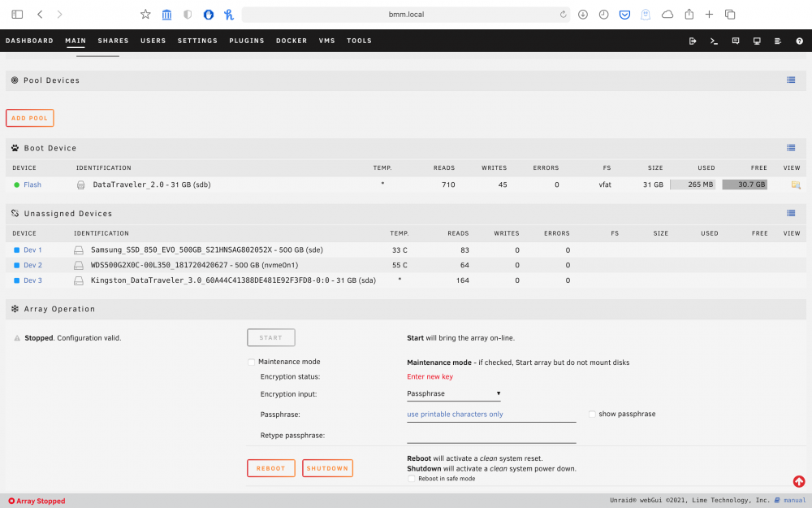812x508 pixels.
Task: Click the Enter new key status text
Action: click(x=430, y=377)
